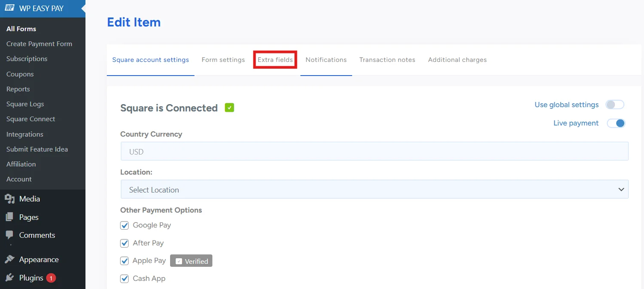Screen dimensions: 644x289
Task: Switch to the Extra fields tab
Action: (275, 60)
